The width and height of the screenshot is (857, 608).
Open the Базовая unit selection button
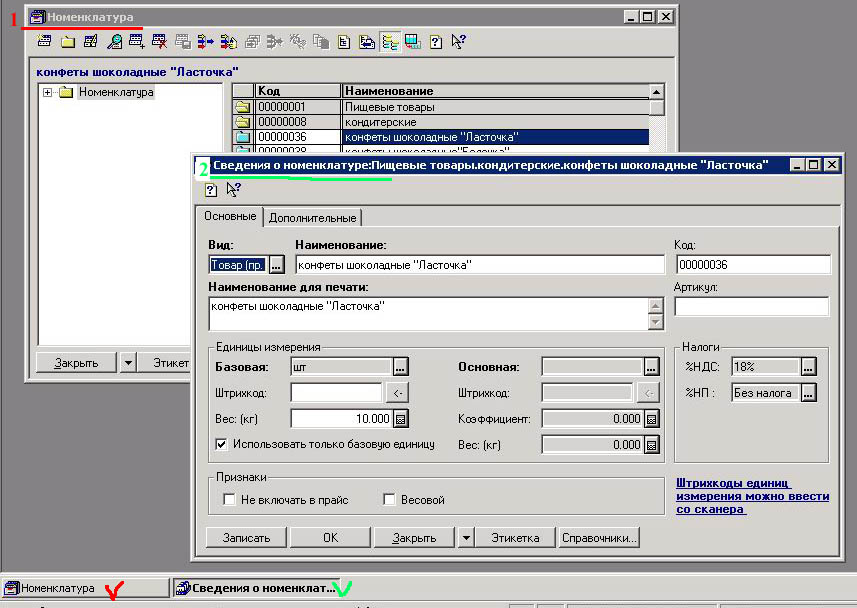pos(401,366)
